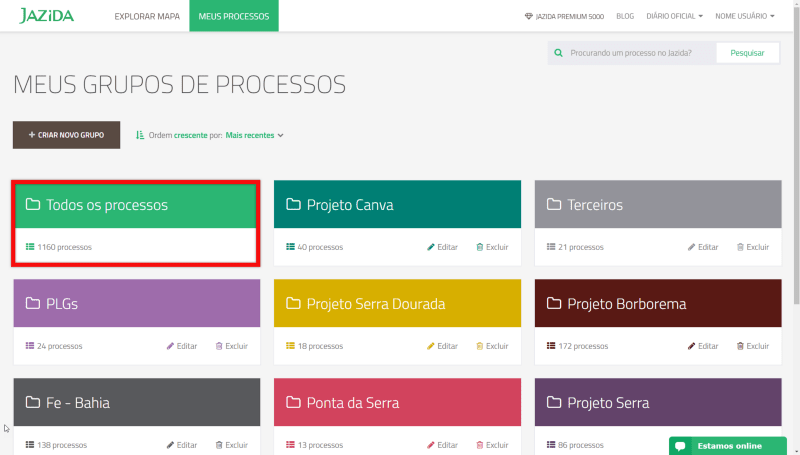Click trash icon in Terceiros card
Viewport: 800px width, 455px height.
coord(740,247)
